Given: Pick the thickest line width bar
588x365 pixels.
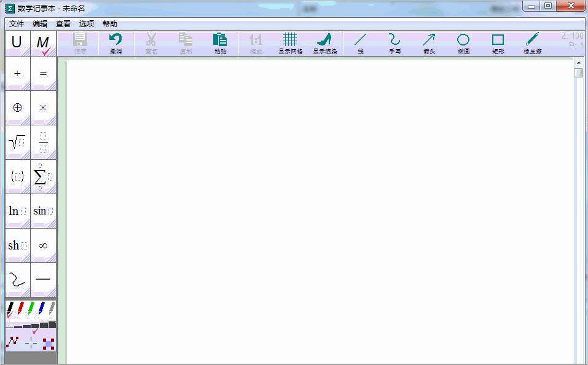Looking at the screenshot, I should [x=52, y=324].
